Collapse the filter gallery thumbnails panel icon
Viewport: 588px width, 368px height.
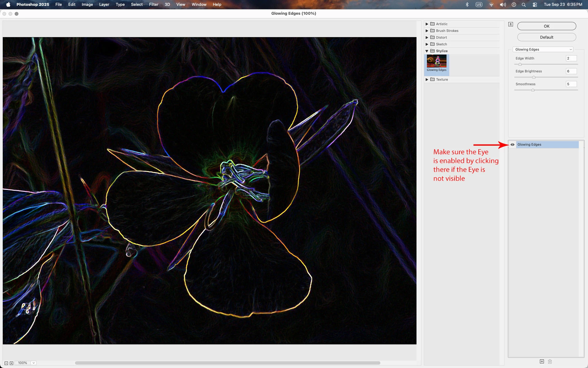[511, 24]
